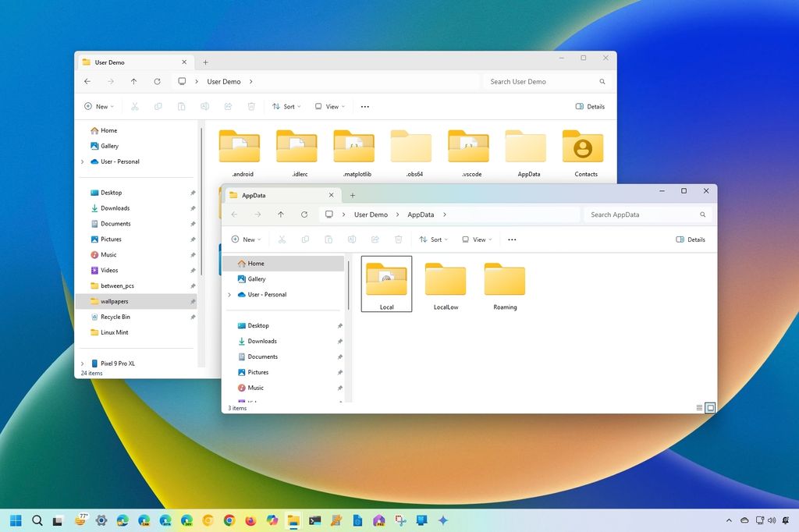Image resolution: width=799 pixels, height=532 pixels.
Task: Toggle the Details pane in AppData window
Action: click(691, 239)
